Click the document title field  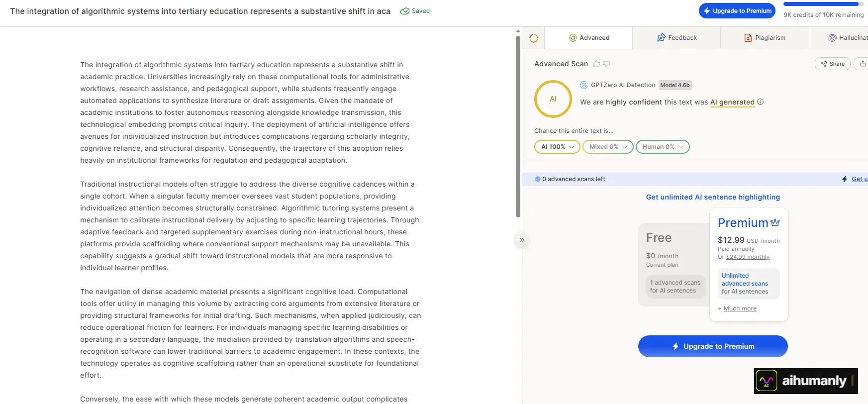click(200, 11)
